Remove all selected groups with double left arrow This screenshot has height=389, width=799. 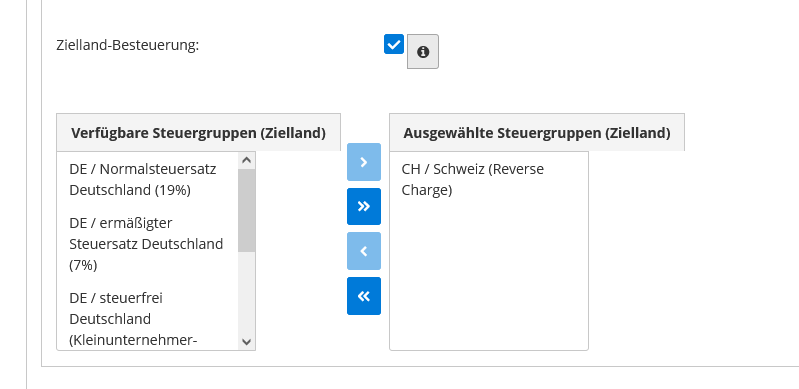364,296
